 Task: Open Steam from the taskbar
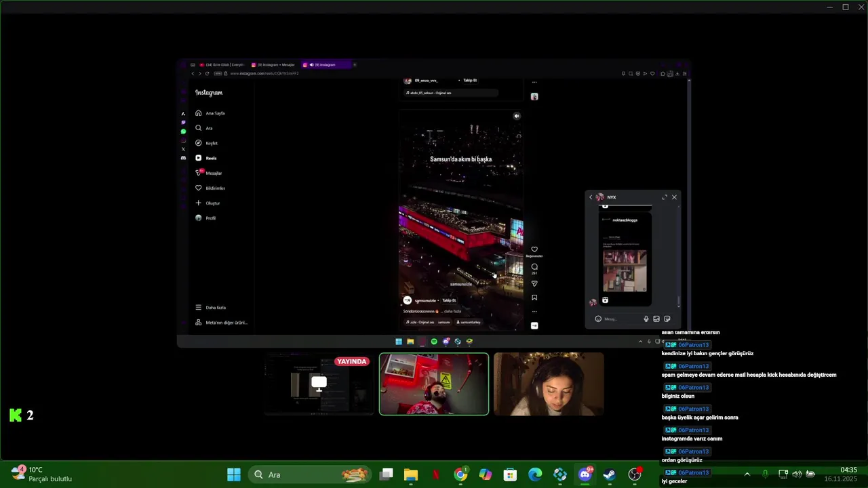pos(610,474)
